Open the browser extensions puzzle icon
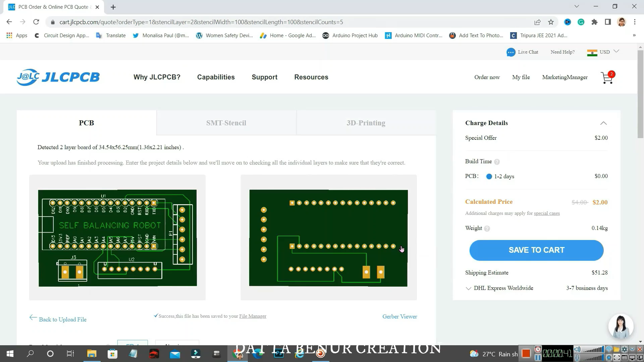This screenshot has width=644, height=362. click(x=594, y=22)
